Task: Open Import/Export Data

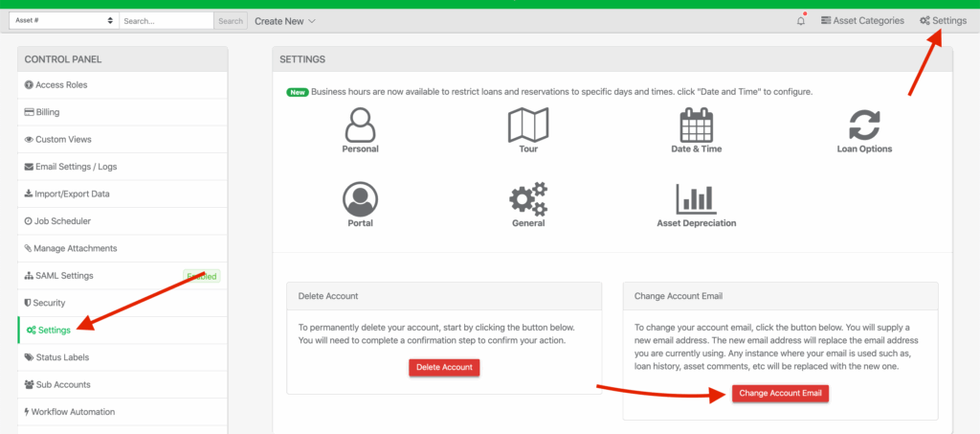Action: [x=122, y=194]
